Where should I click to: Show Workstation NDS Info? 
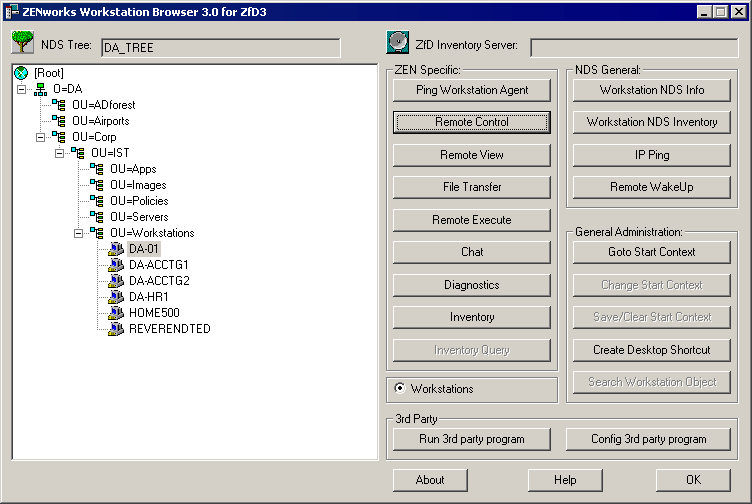coord(652,90)
